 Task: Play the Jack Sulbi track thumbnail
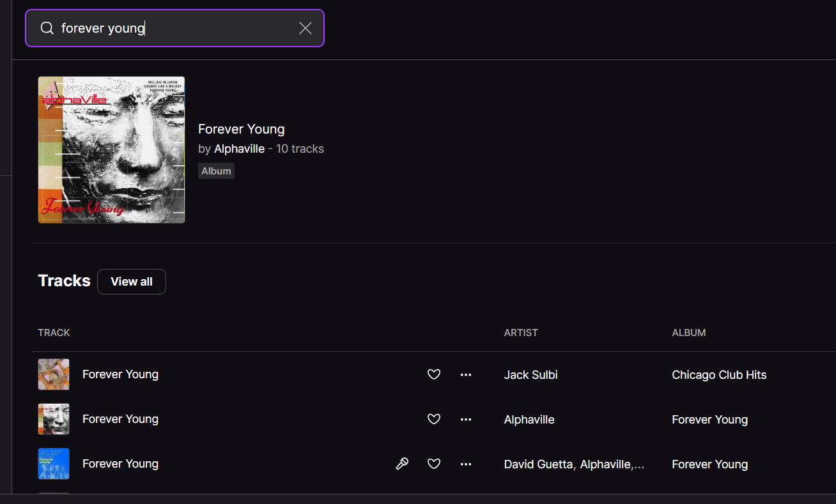click(54, 374)
